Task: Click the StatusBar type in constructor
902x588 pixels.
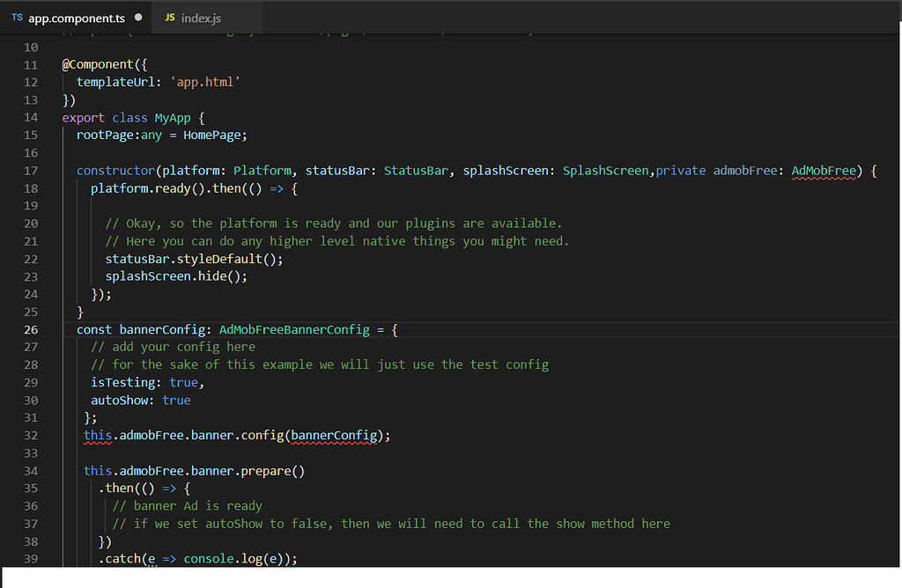Action: point(416,171)
